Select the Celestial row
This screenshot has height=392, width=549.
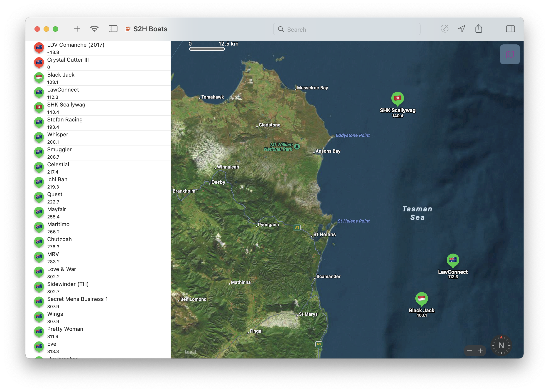click(x=98, y=168)
